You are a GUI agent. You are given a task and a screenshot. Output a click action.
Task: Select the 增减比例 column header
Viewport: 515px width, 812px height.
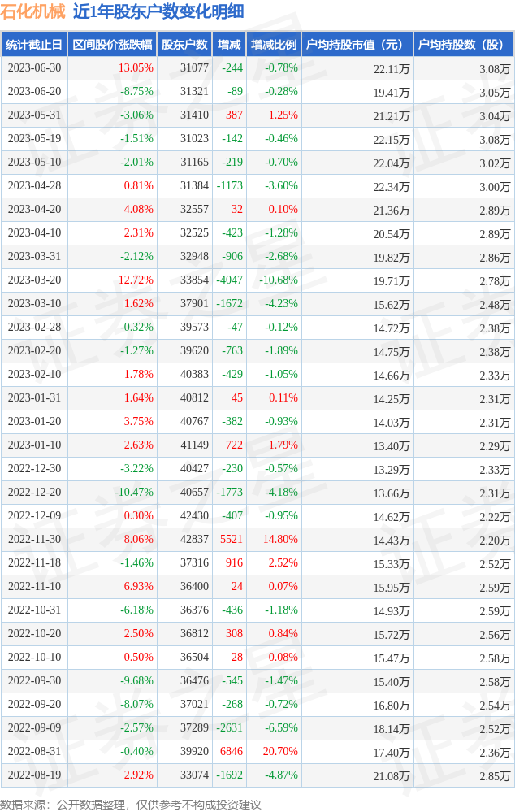click(274, 45)
